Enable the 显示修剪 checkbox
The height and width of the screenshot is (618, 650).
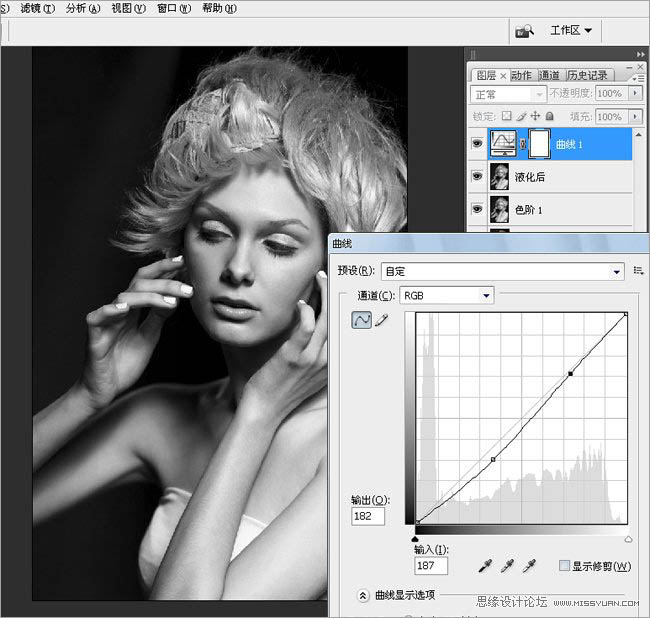pos(565,566)
